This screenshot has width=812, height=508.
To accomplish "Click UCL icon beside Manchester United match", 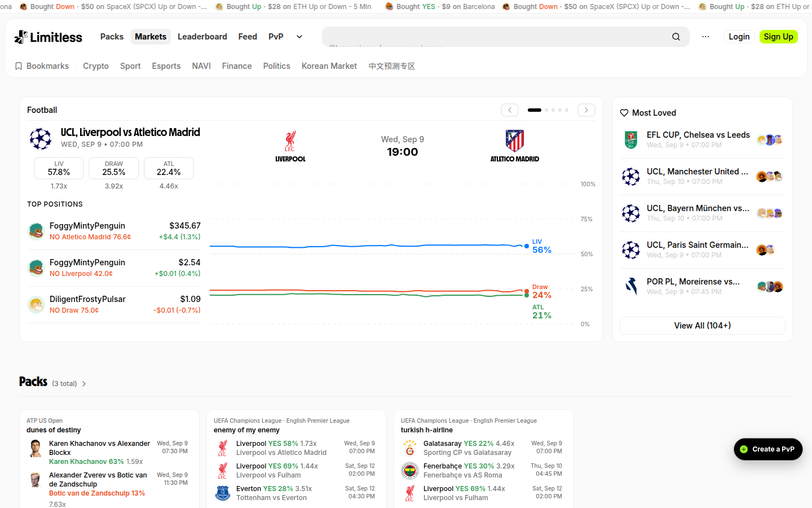I will click(x=631, y=177).
